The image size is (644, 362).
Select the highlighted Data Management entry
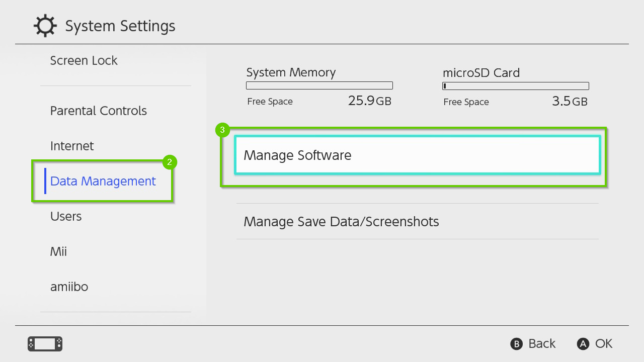click(x=103, y=181)
